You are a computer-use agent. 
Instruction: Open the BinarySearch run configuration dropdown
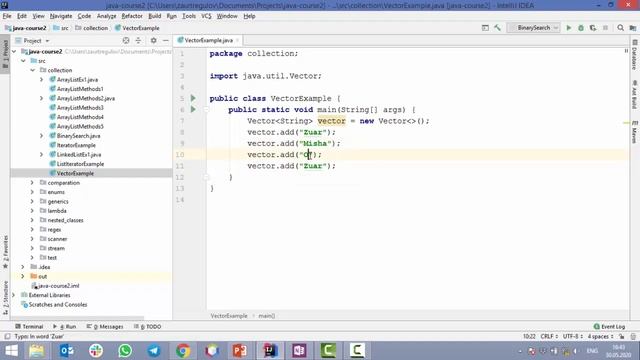534,28
